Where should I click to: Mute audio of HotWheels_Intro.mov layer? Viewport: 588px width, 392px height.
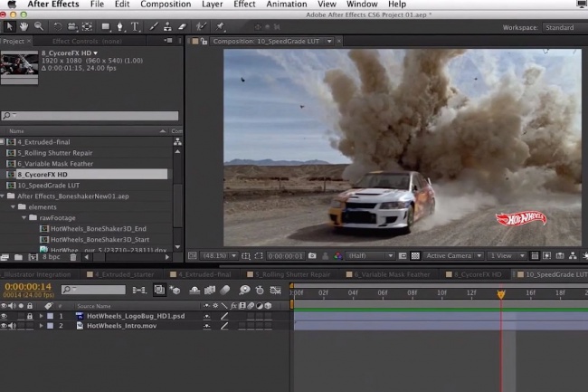coord(13,326)
